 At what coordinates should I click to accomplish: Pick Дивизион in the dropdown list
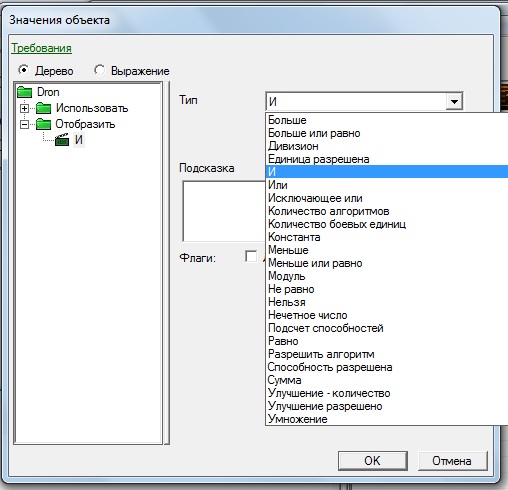pos(387,146)
